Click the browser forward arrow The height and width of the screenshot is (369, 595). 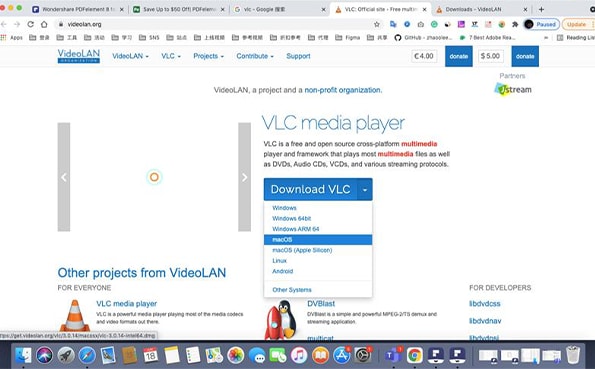[x=17, y=24]
